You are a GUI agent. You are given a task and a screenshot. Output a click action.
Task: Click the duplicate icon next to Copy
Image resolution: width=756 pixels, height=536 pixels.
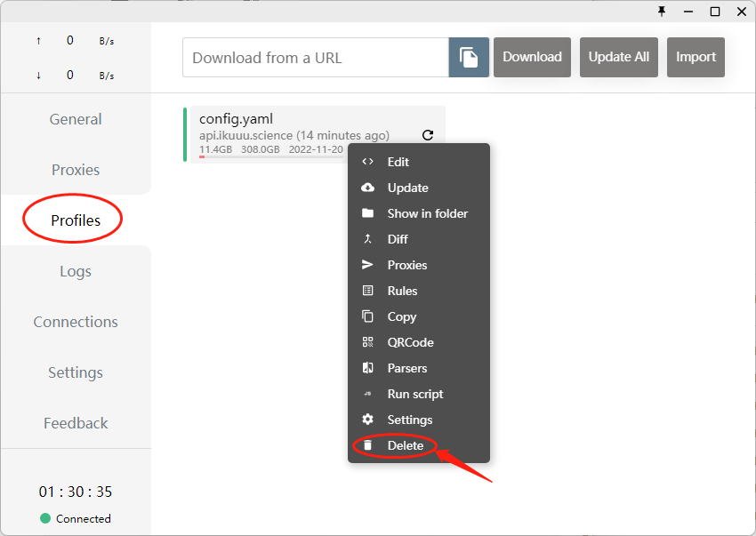point(368,316)
